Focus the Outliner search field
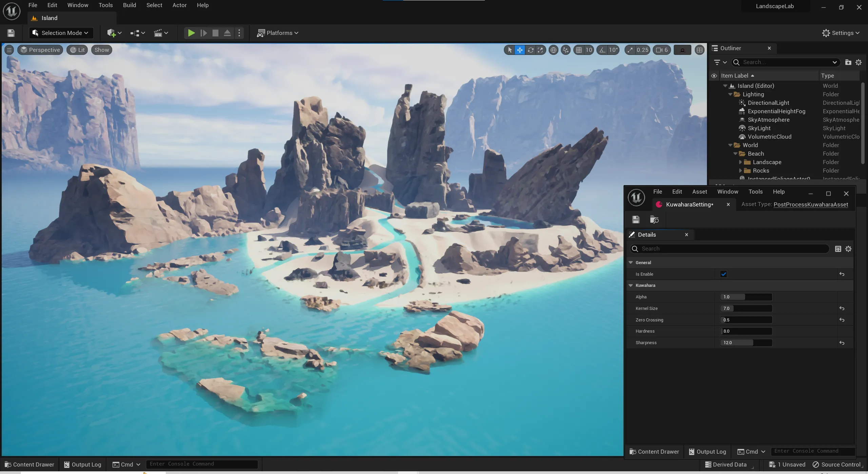Viewport: 868px width, 474px height. click(786, 62)
